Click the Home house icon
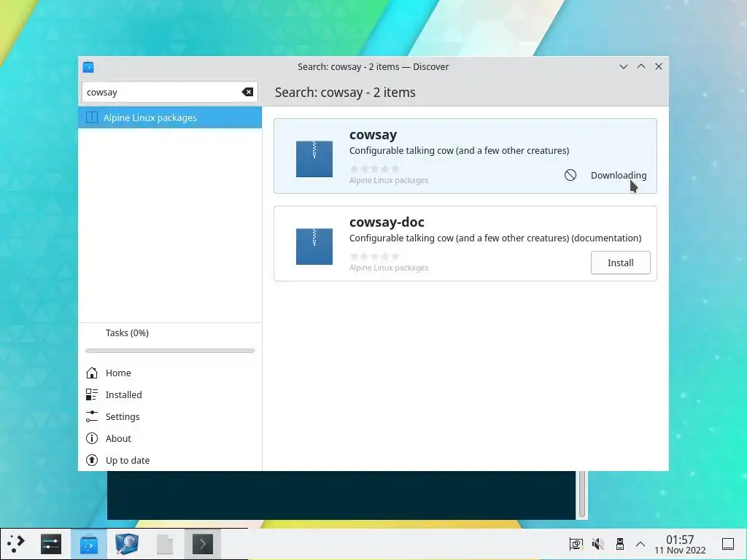The image size is (747, 560). pos(92,373)
